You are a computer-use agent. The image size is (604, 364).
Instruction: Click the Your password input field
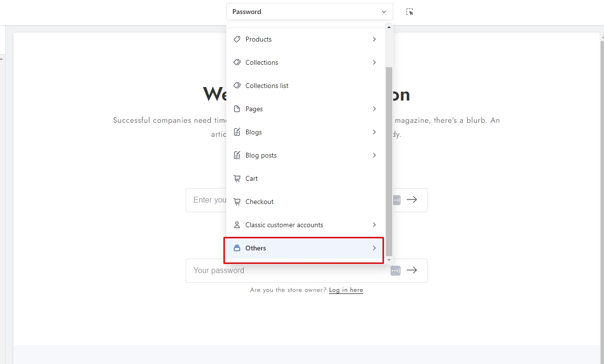tap(285, 271)
